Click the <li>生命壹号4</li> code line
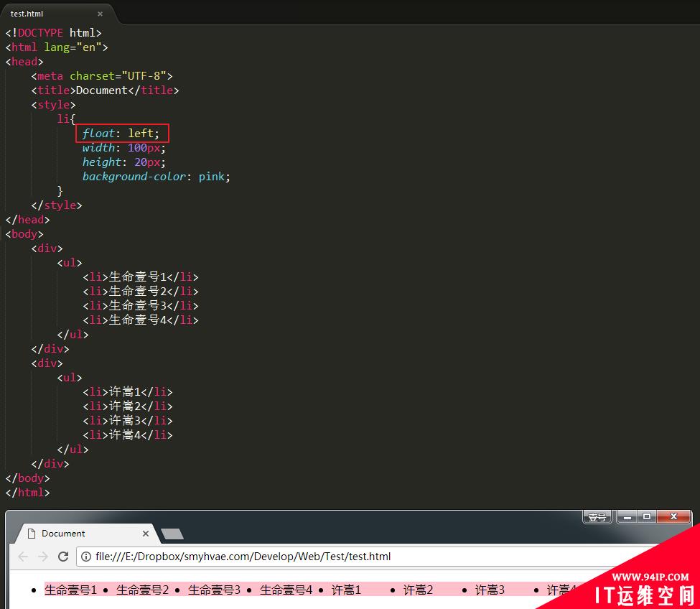Viewport: 700px width, 609px height. coord(141,320)
